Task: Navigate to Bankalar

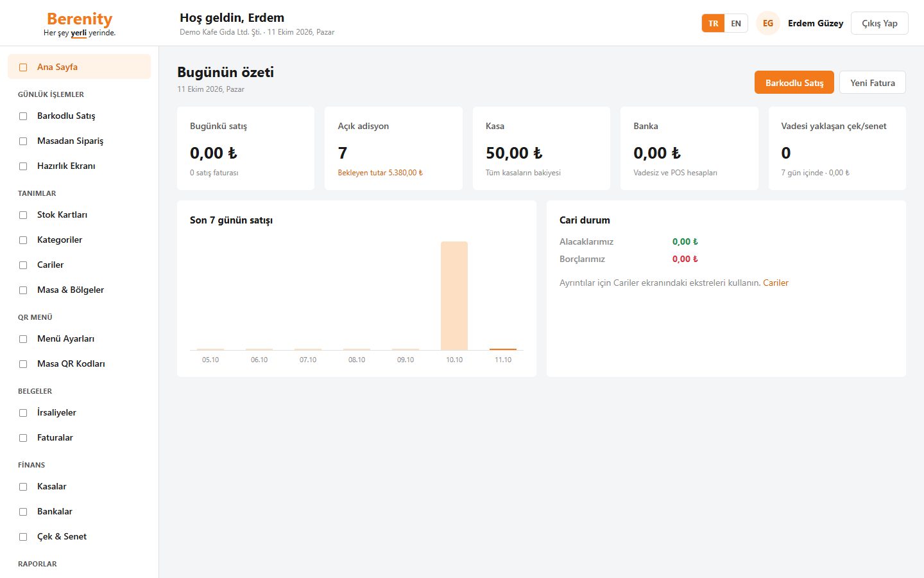Action: point(79,511)
